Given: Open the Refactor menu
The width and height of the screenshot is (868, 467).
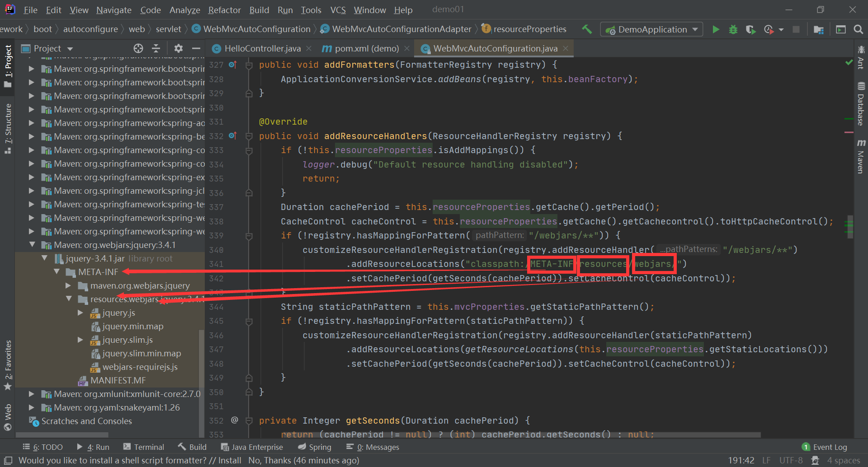Looking at the screenshot, I should tap(224, 10).
